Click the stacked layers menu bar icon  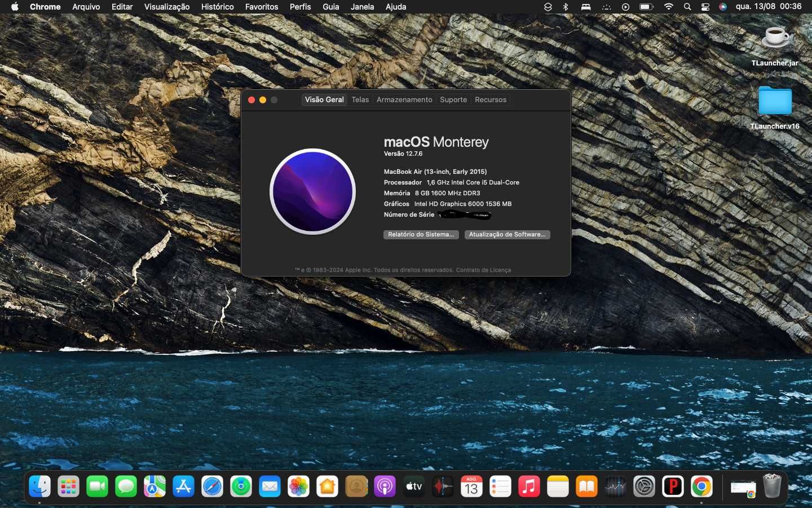(548, 7)
